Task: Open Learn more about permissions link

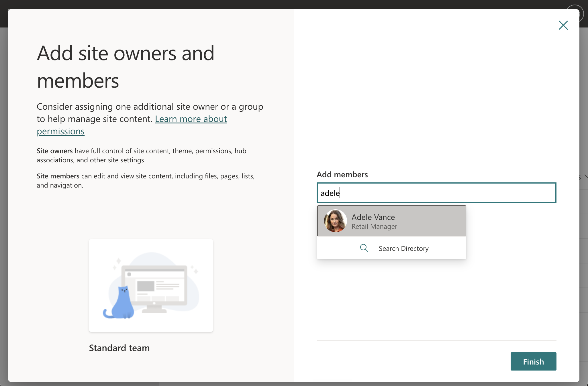Action: 132,125
